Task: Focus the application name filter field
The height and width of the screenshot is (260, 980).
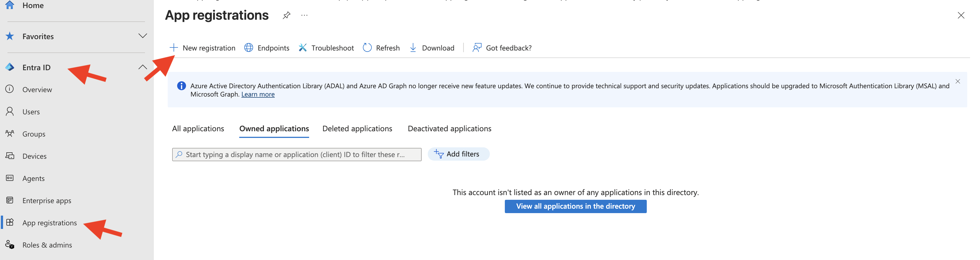Action: click(x=297, y=155)
